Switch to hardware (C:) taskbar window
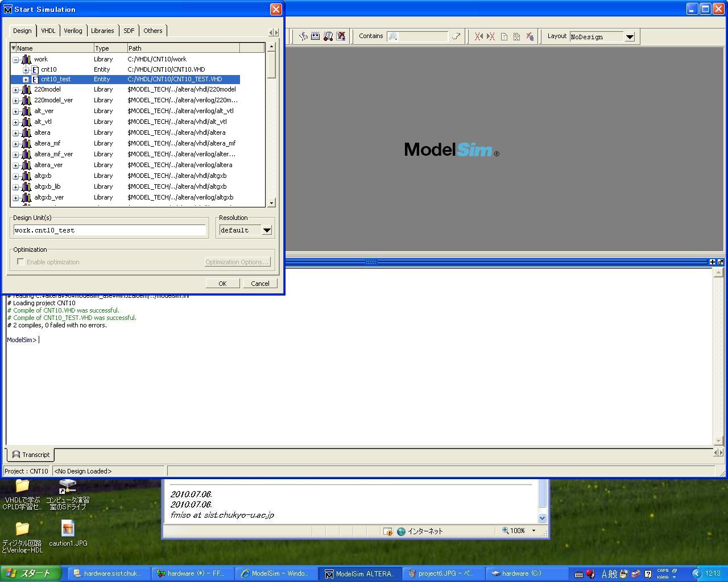 528,574
